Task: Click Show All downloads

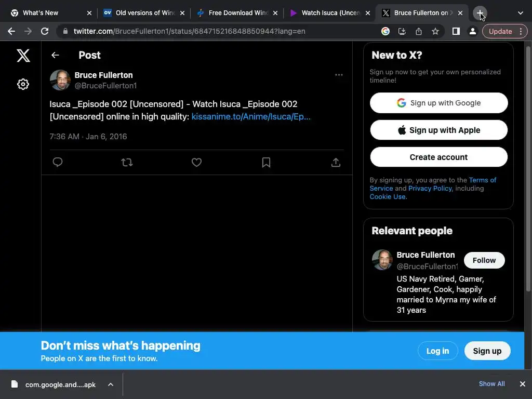Action: point(491,384)
